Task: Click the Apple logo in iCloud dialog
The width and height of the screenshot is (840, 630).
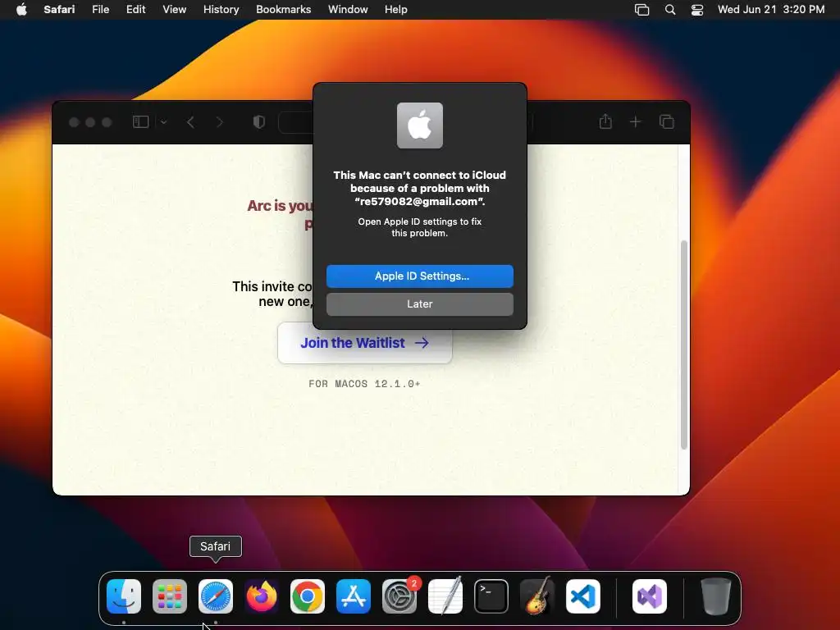Action: [x=419, y=126]
